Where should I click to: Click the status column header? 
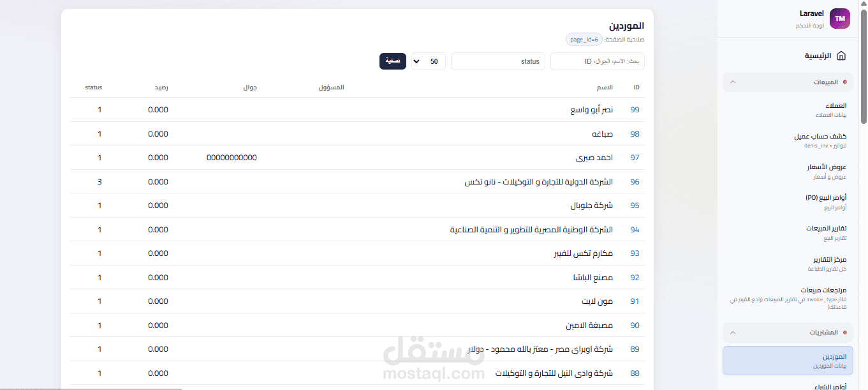93,87
